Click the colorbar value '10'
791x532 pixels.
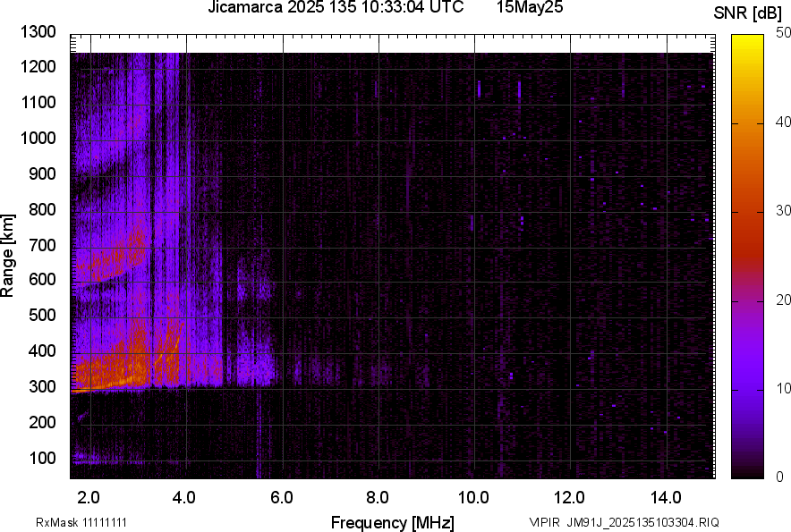783,388
